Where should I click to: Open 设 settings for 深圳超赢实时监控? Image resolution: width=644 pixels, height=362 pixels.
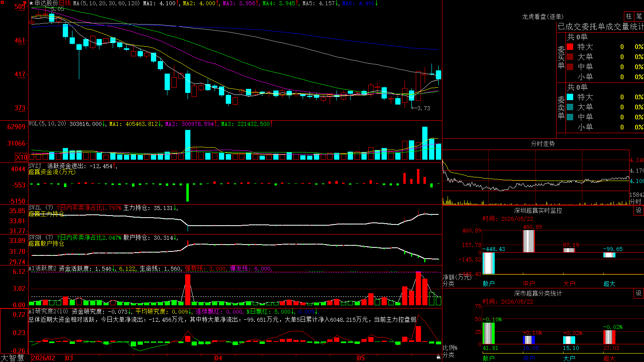pyautogui.click(x=639, y=210)
